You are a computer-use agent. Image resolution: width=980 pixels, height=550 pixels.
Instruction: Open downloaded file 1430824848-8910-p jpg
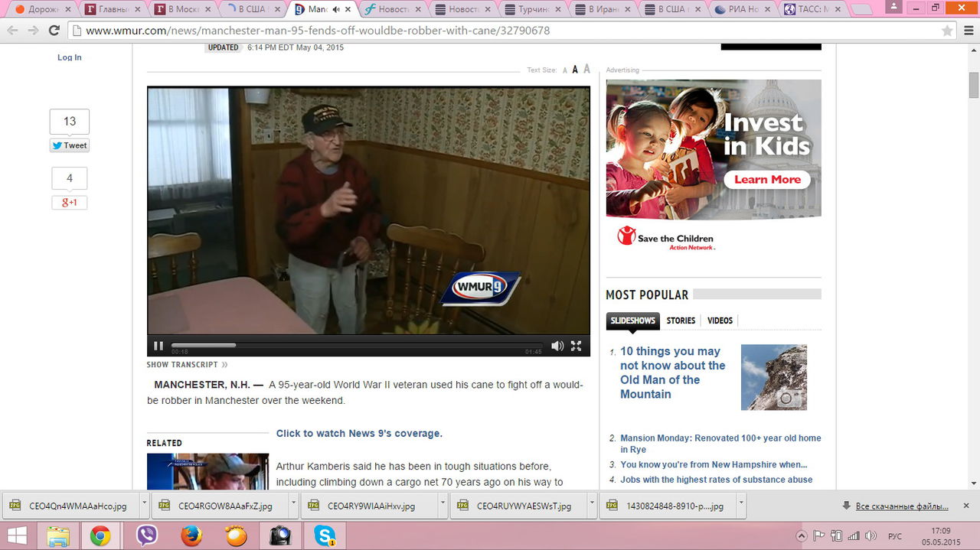point(666,506)
